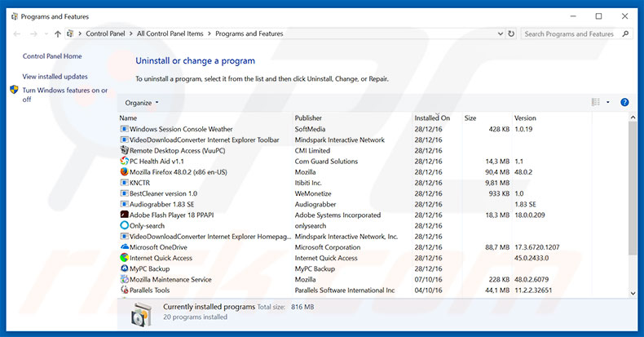Select the SoftMedia publisher text
The height and width of the screenshot is (337, 644).
tap(310, 129)
